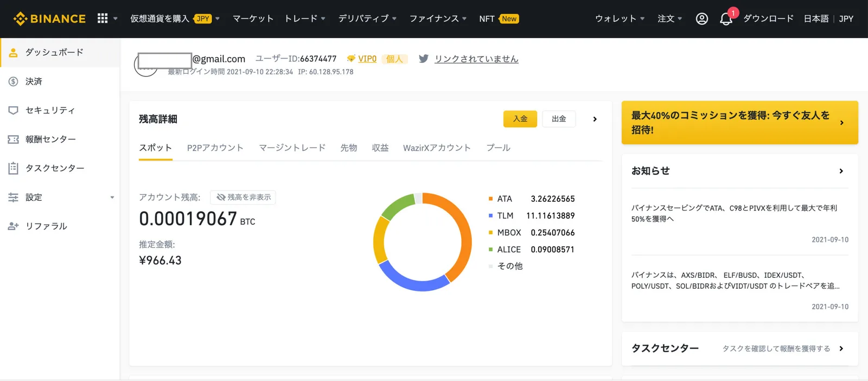
Task: Open the commission referral banner
Action: (740, 123)
